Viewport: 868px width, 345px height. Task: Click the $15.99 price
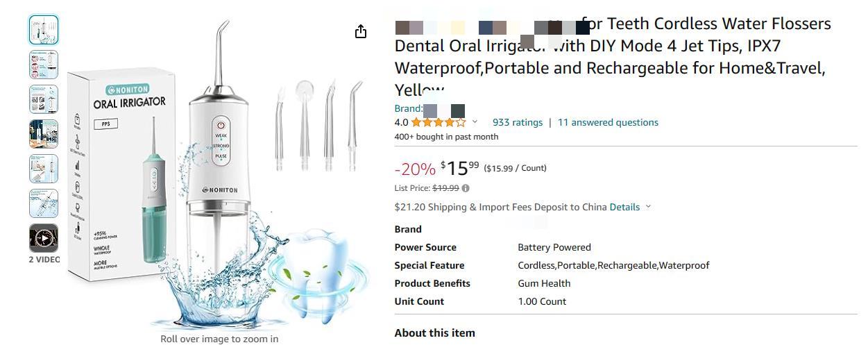[459, 168]
